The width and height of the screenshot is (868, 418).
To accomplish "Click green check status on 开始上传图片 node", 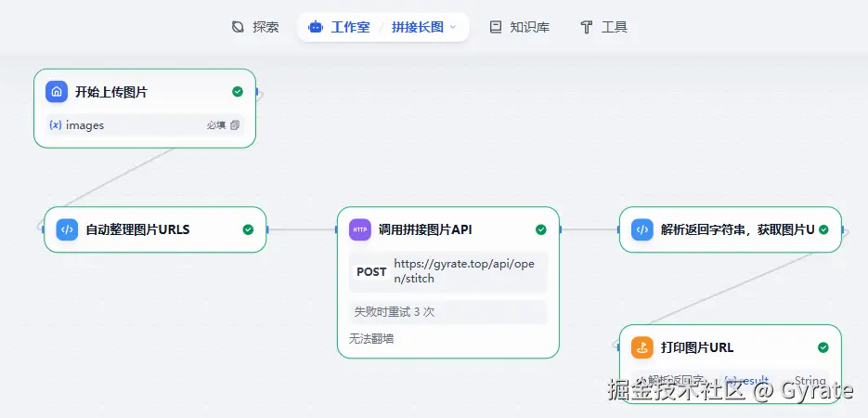I will (238, 92).
